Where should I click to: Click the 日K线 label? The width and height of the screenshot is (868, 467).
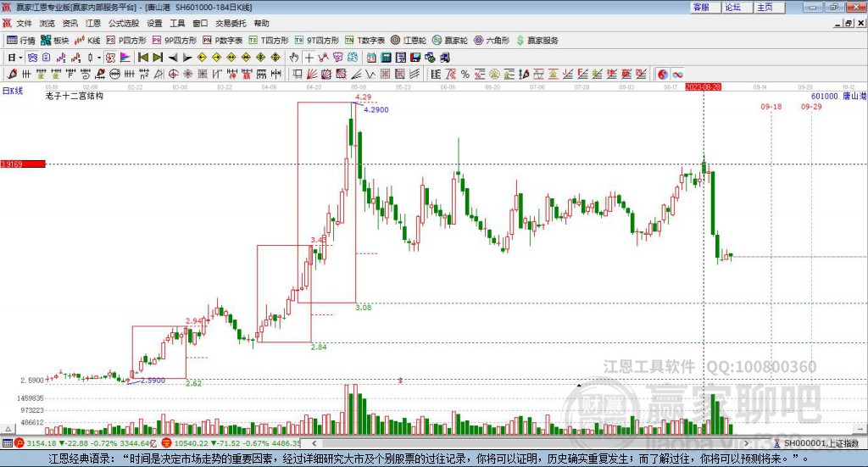point(12,91)
